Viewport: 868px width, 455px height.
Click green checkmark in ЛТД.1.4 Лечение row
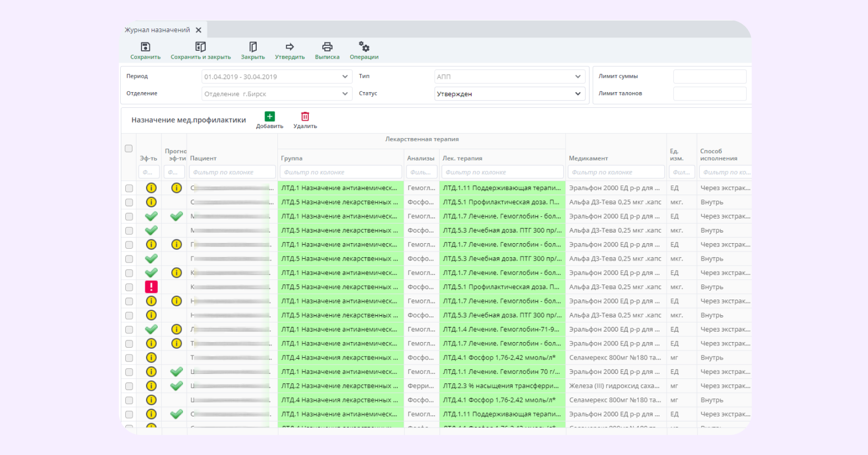[151, 329]
